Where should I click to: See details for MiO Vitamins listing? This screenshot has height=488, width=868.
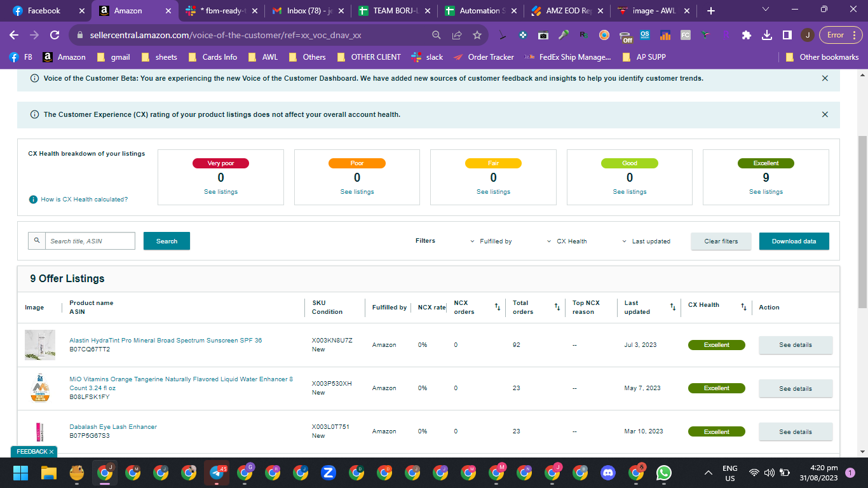click(796, 388)
